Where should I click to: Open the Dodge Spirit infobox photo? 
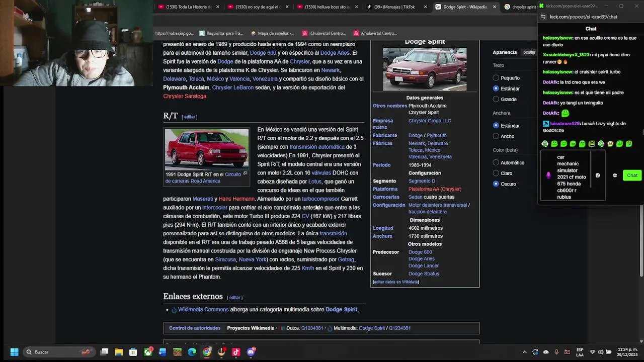425,69
